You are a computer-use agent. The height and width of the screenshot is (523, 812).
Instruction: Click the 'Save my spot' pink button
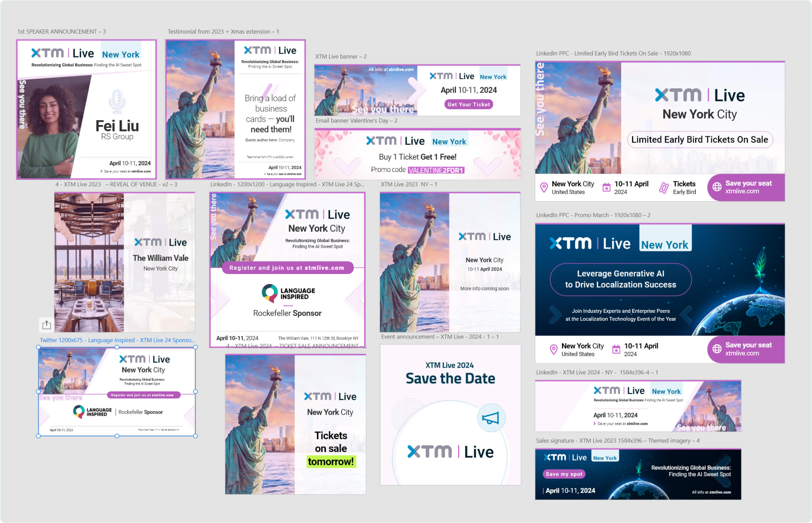564,474
